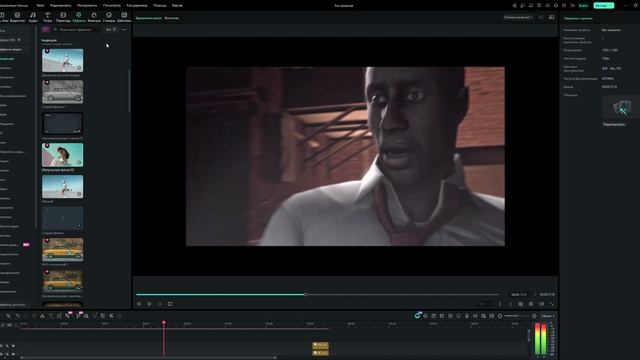This screenshot has width=640, height=360.
Task: Select the dark scratched film effect thumbnail
Action: pyautogui.click(x=62, y=218)
